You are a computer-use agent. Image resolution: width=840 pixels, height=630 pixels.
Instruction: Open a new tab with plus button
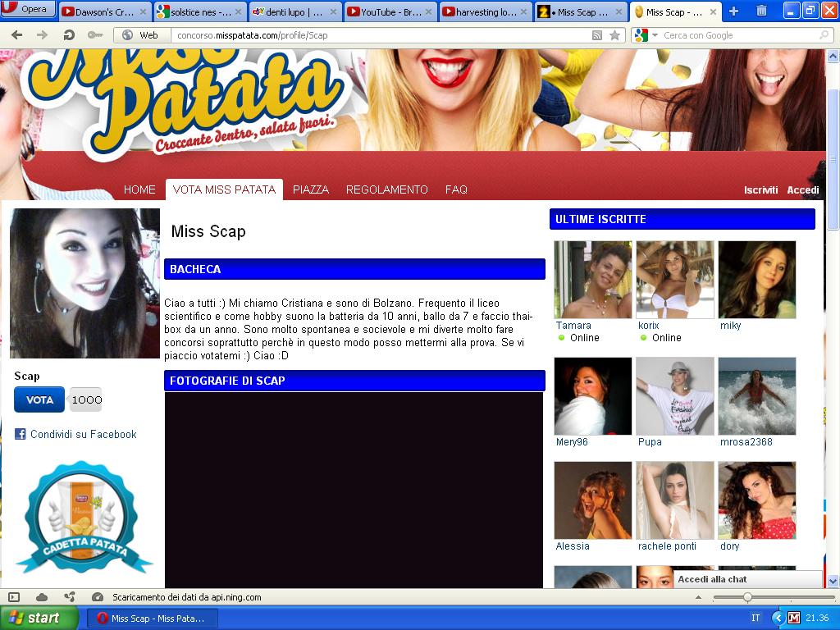pyautogui.click(x=734, y=11)
